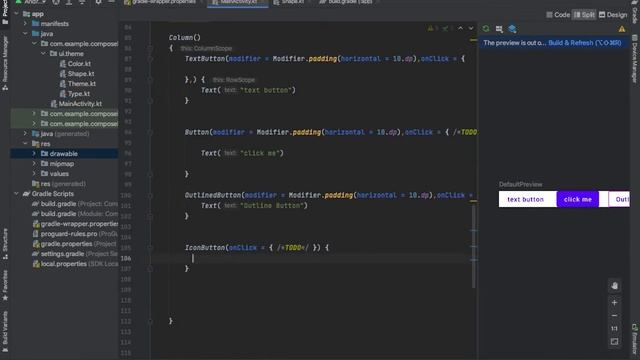
Task: Open the Emulator tool window
Action: tap(635, 340)
